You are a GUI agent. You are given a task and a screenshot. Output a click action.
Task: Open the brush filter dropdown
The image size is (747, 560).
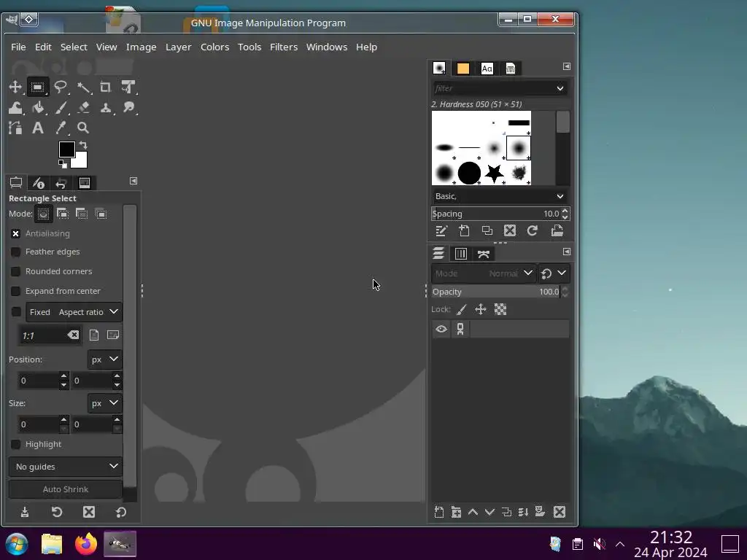tap(560, 88)
